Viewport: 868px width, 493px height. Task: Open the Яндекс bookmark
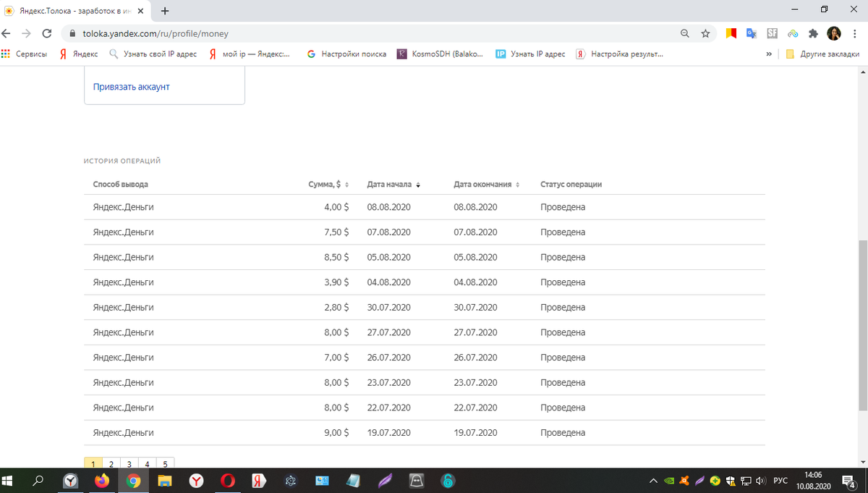click(79, 54)
